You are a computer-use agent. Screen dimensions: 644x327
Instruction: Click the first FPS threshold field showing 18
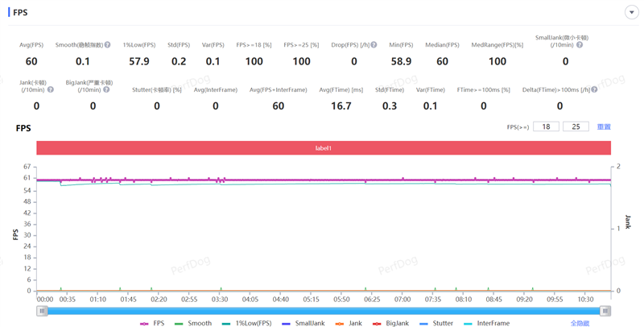point(546,126)
